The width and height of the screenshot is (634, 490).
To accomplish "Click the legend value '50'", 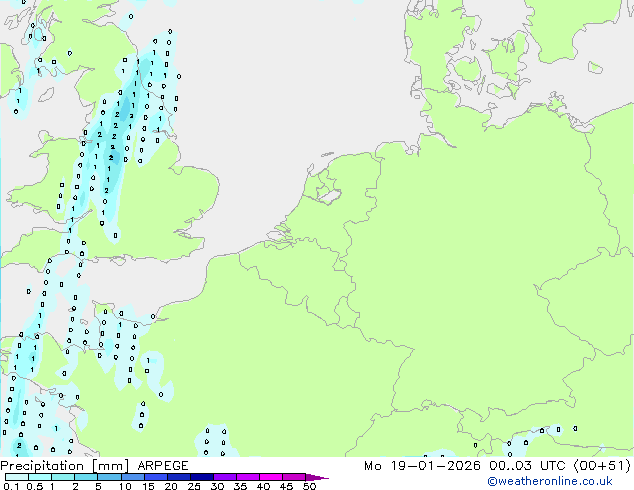I will (x=309, y=486).
